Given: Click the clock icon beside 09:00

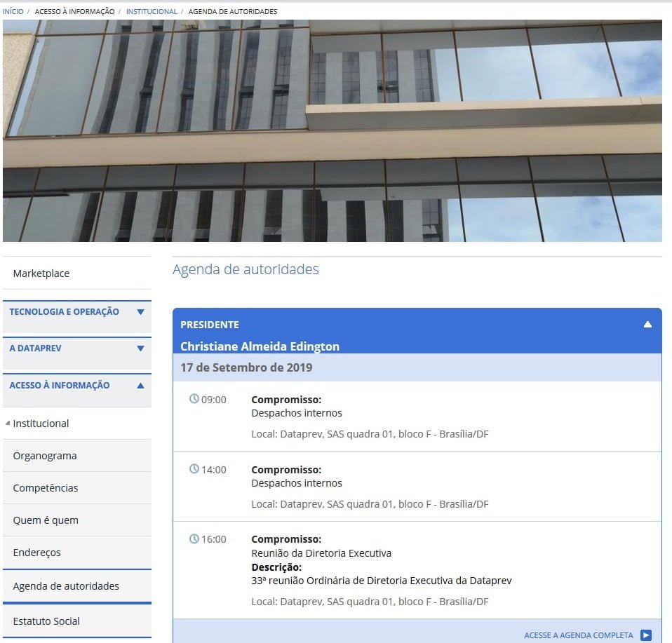Looking at the screenshot, I should [x=194, y=399].
